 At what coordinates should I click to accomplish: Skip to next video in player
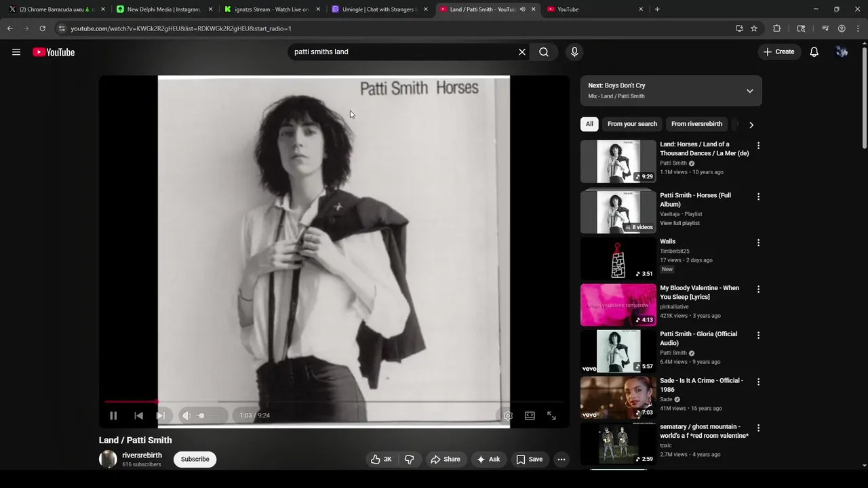tap(161, 415)
